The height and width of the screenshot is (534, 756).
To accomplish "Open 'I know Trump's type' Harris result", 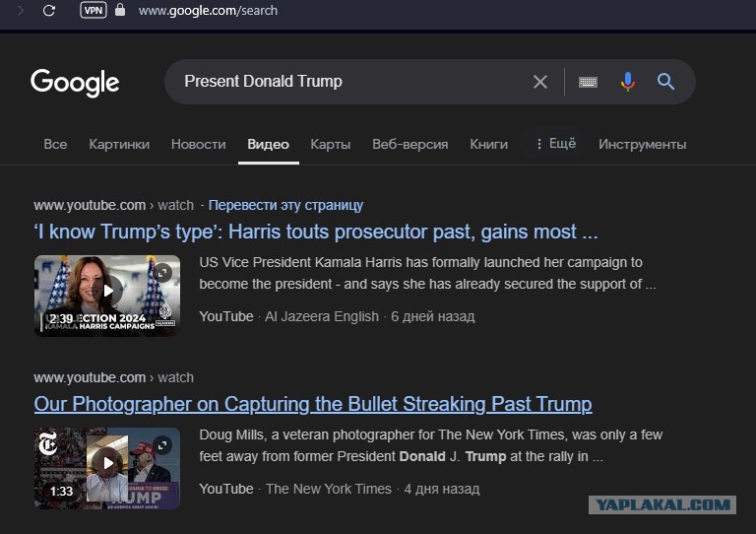I will coord(316,232).
